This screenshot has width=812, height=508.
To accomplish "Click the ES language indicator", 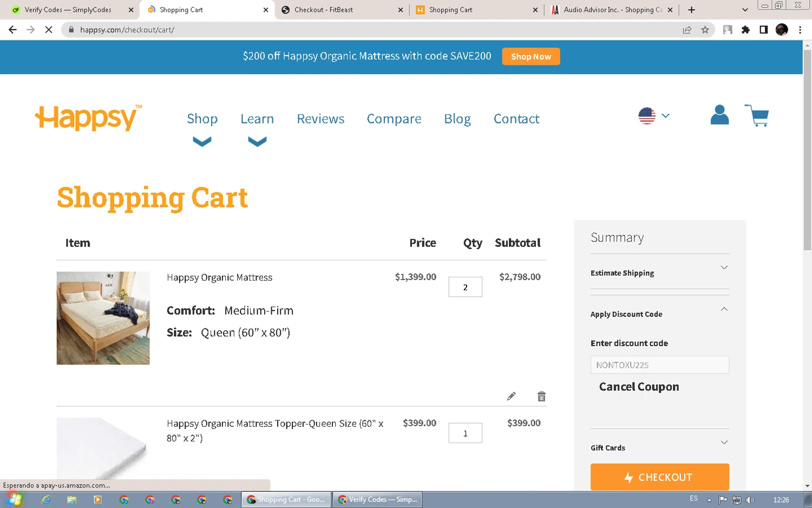I will pyautogui.click(x=693, y=498).
